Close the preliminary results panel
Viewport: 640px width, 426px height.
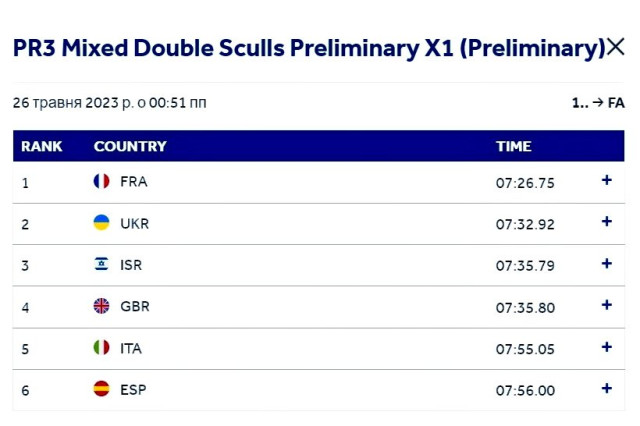tap(616, 47)
